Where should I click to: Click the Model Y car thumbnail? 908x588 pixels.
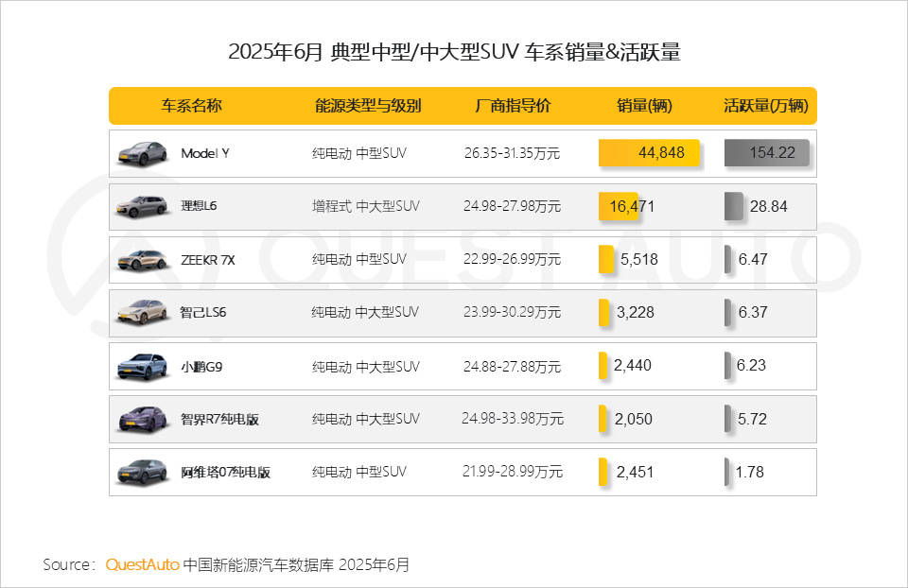coord(142,153)
